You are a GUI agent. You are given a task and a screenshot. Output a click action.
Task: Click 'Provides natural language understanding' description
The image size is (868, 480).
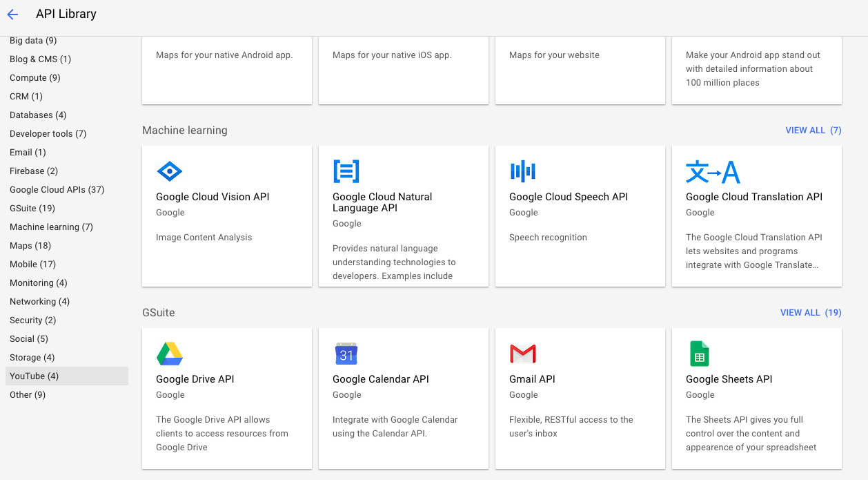(394, 262)
